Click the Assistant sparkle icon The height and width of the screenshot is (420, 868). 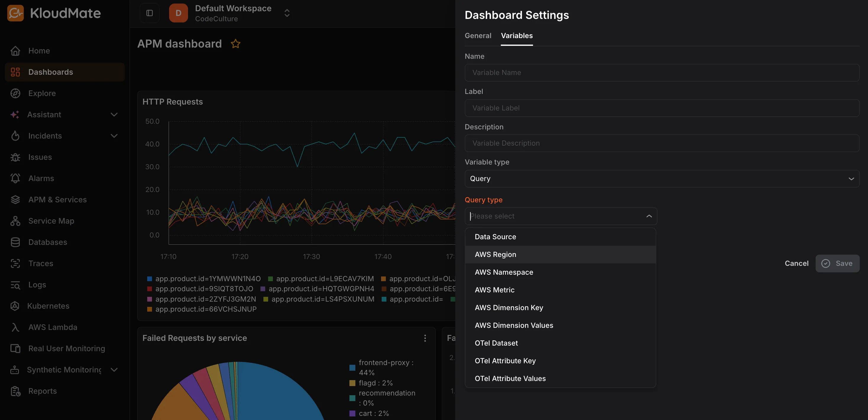pos(15,114)
